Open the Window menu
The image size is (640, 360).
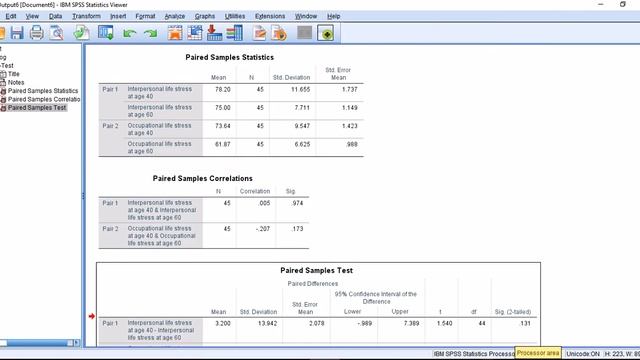pos(306,16)
